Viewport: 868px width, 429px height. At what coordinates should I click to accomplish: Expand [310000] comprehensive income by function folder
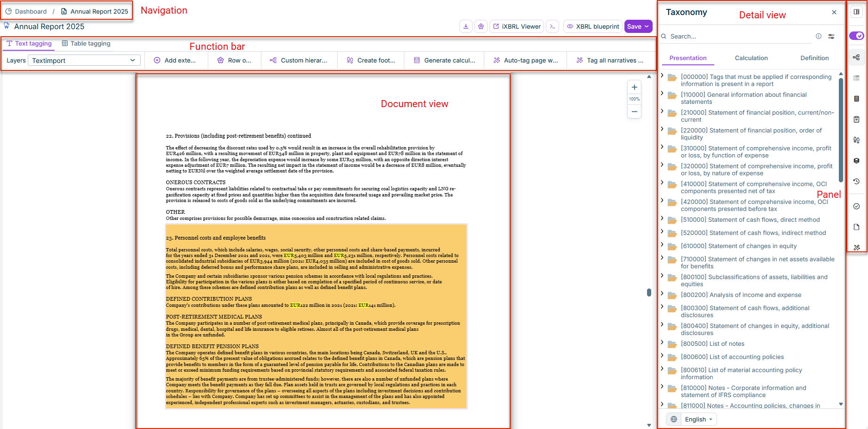[662, 147]
